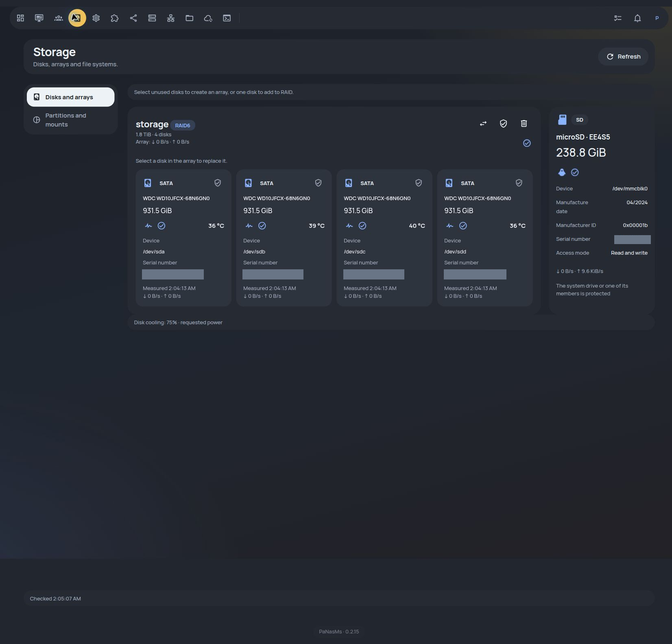Click the shield icon on /dev/sdd disk card

point(519,183)
